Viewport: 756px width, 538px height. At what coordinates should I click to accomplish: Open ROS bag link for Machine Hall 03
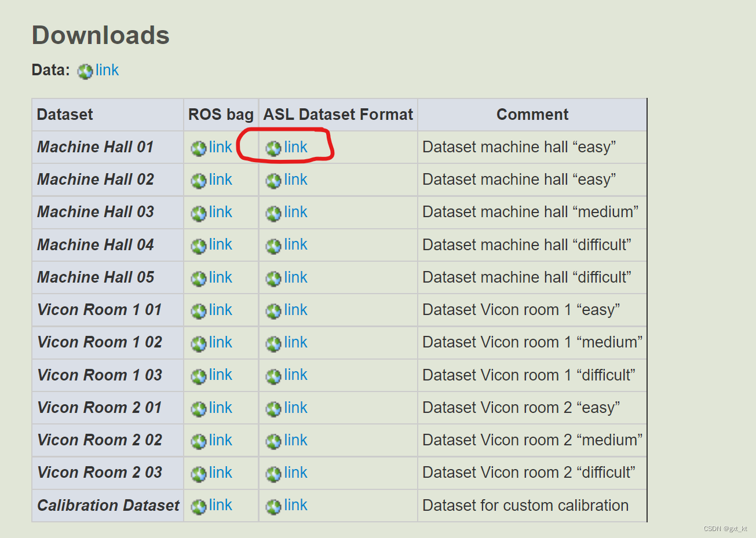(x=221, y=212)
